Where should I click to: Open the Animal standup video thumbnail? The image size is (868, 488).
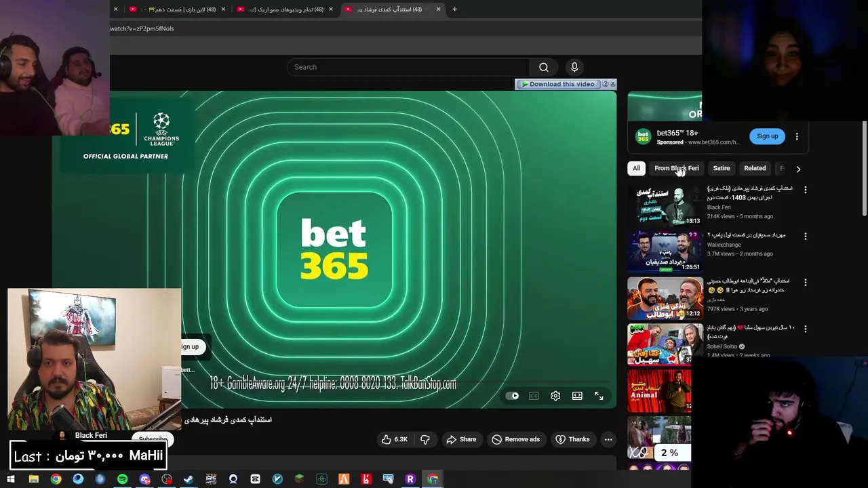[x=659, y=390]
